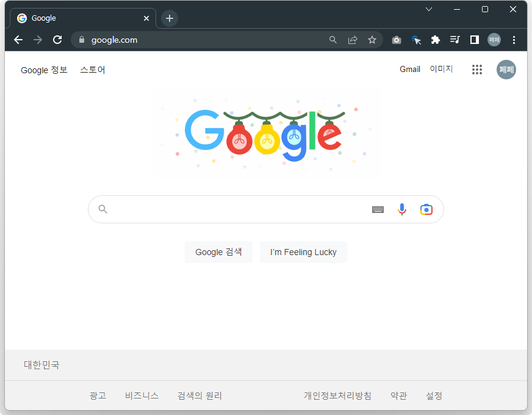The width and height of the screenshot is (532, 415).
Task: Click I'm Feeling Lucky
Action: point(303,251)
